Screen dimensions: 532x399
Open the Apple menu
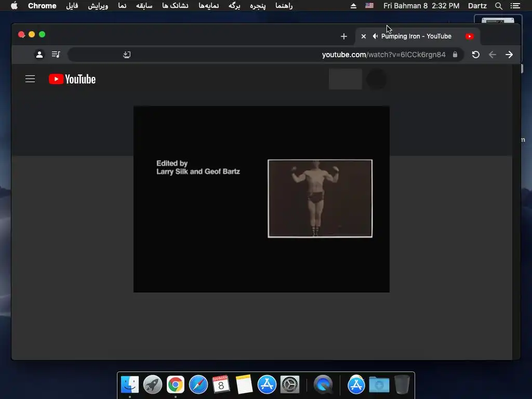pos(14,6)
